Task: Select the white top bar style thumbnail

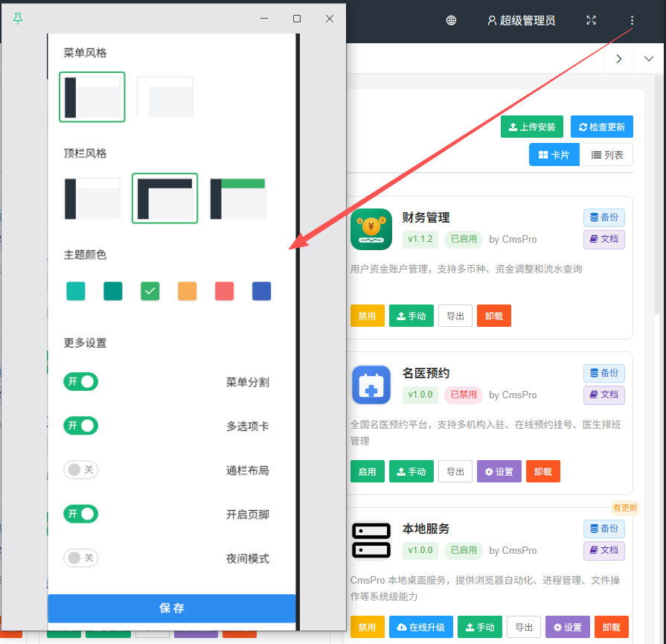Action: click(x=92, y=199)
